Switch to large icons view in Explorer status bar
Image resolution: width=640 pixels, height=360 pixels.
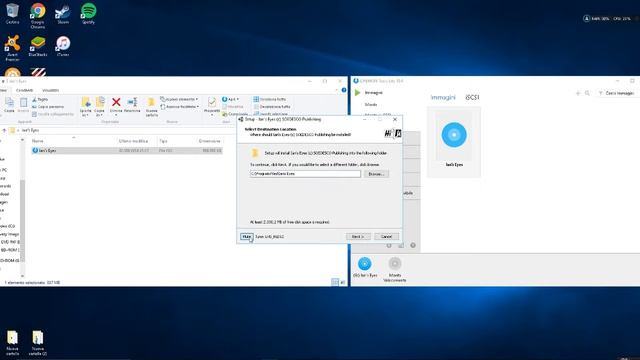[342, 282]
